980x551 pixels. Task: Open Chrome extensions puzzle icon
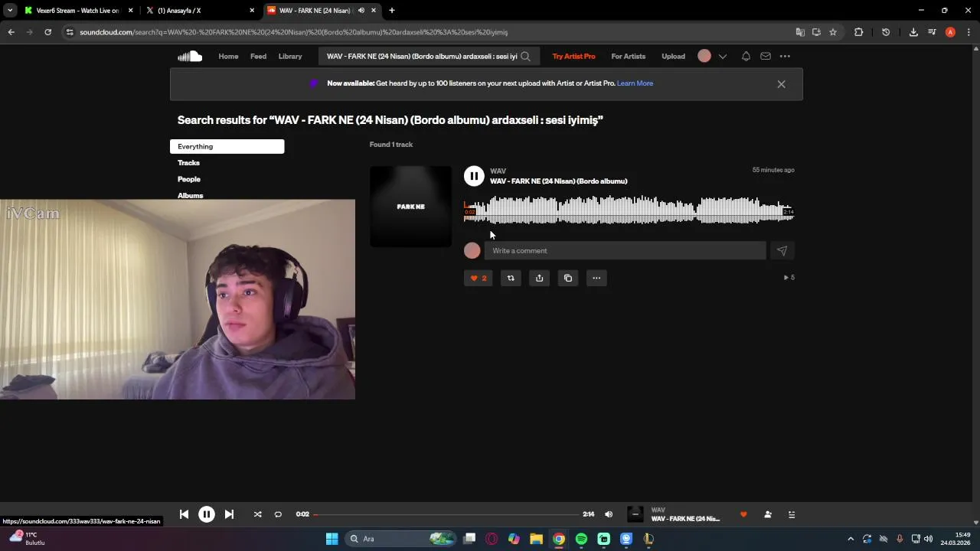[858, 32]
